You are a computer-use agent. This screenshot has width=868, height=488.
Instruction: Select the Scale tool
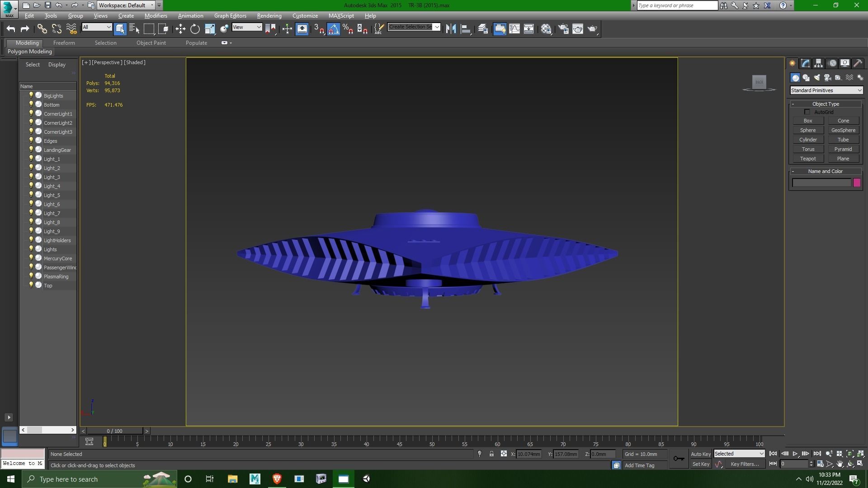pyautogui.click(x=210, y=29)
